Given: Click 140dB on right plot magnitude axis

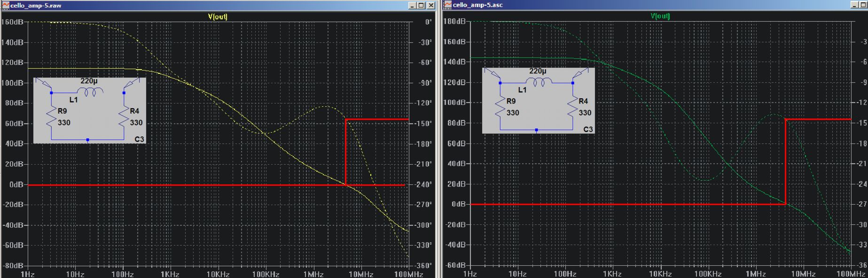Looking at the screenshot, I should click(455, 62).
